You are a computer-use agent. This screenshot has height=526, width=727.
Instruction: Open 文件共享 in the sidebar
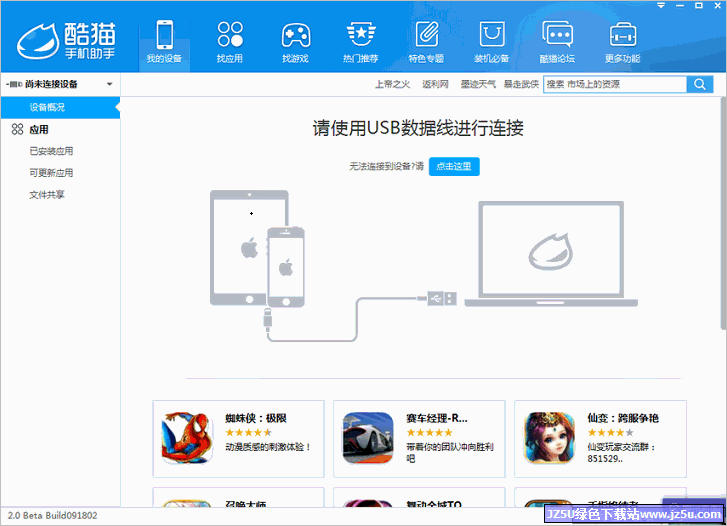click(47, 195)
